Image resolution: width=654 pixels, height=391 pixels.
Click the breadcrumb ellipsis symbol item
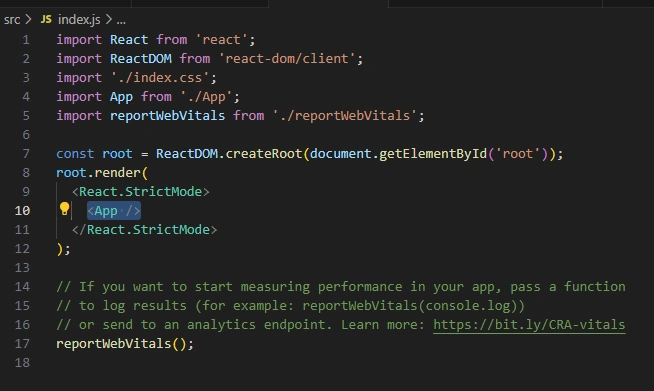(x=121, y=21)
